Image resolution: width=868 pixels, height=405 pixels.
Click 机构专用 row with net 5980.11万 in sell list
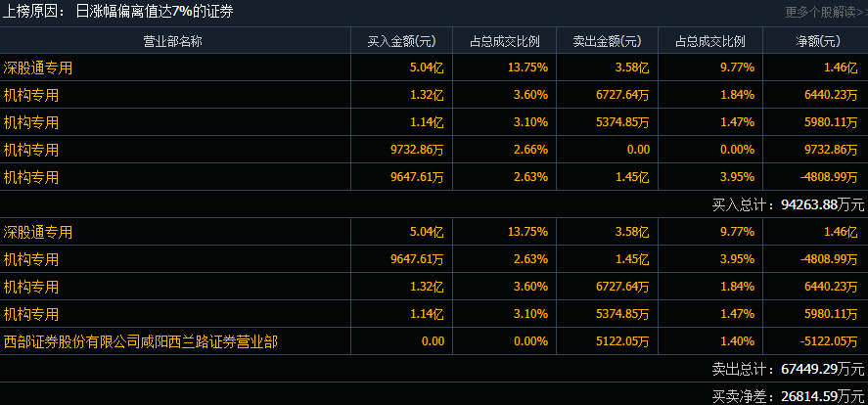(x=434, y=314)
